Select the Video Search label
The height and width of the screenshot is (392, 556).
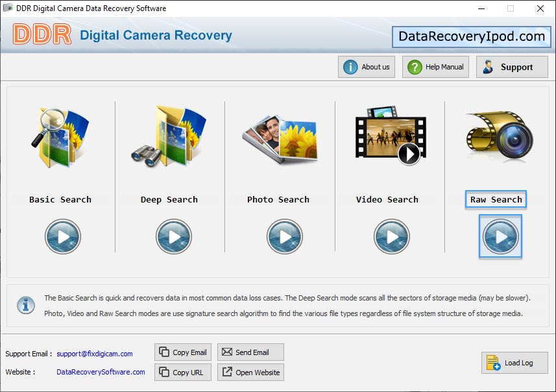387,200
